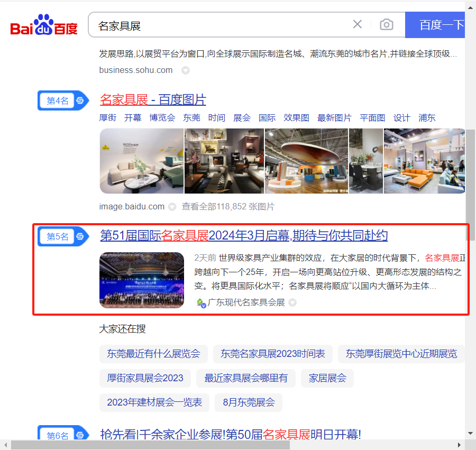This screenshot has height=450, width=476.
Task: Expand arrow next to business.sohu.com
Action: pyautogui.click(x=186, y=70)
